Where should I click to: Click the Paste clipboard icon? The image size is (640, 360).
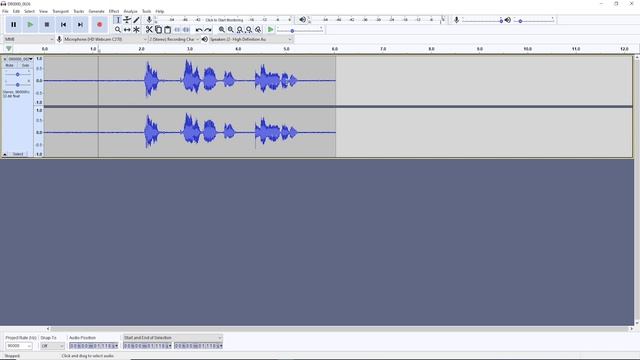point(167,30)
